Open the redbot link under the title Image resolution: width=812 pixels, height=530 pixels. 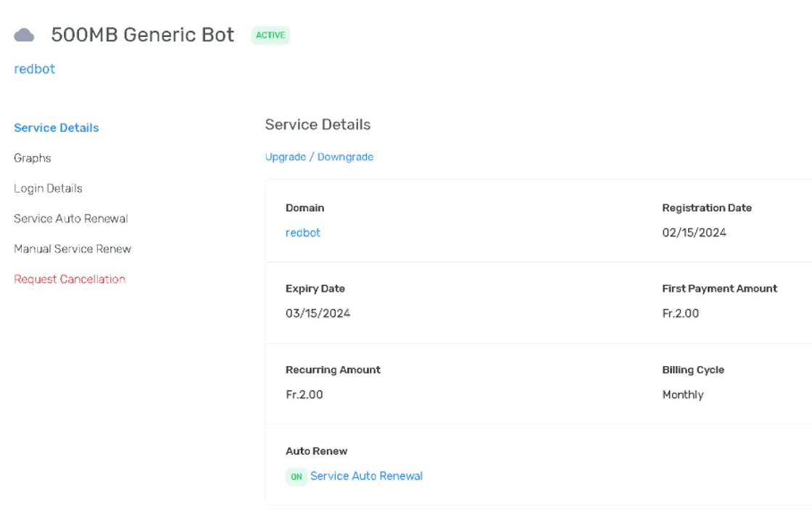(x=34, y=69)
